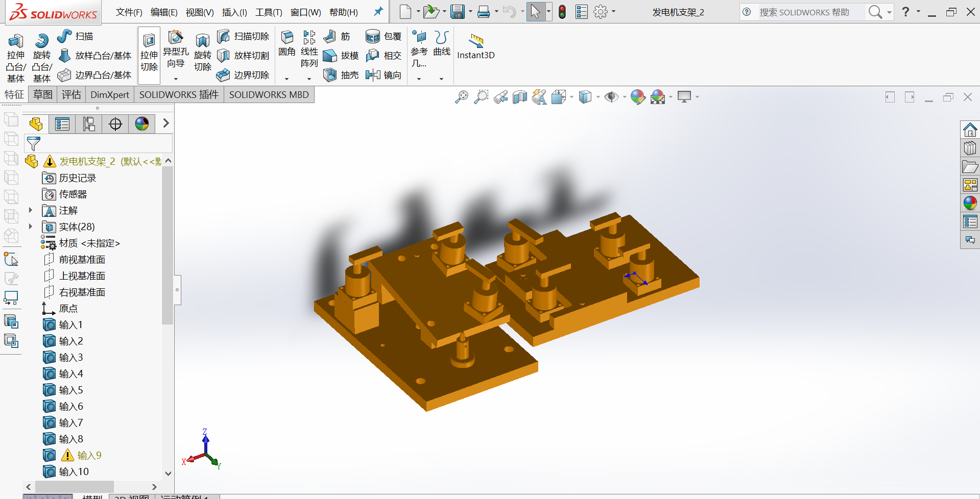Select 前视基准面 Front Plane in tree
This screenshot has height=499, width=980.
coord(82,259)
